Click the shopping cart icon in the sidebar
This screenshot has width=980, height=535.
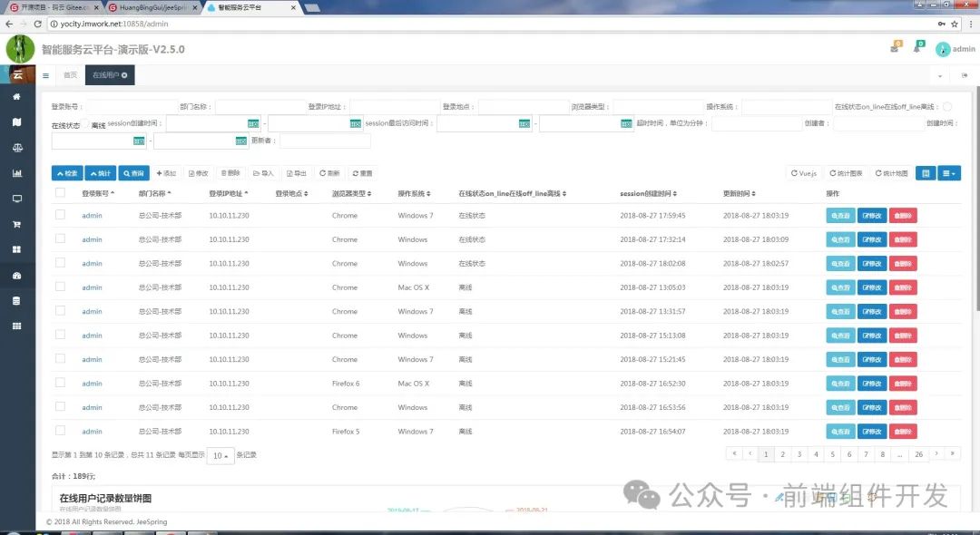(x=19, y=224)
